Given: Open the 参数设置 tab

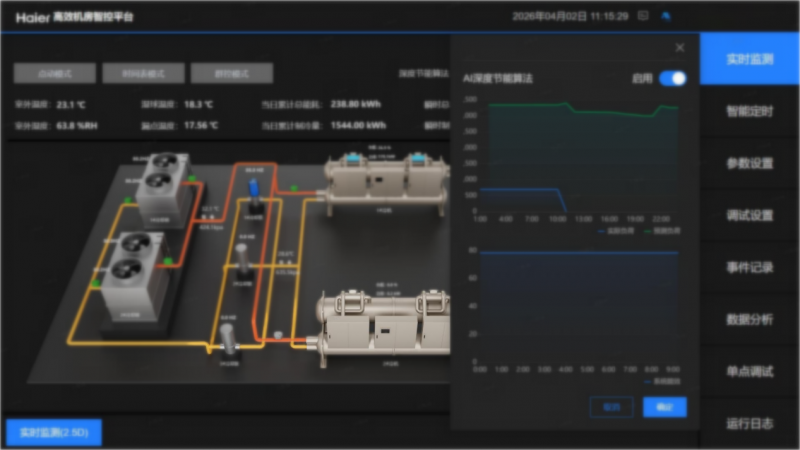Looking at the screenshot, I should (750, 163).
